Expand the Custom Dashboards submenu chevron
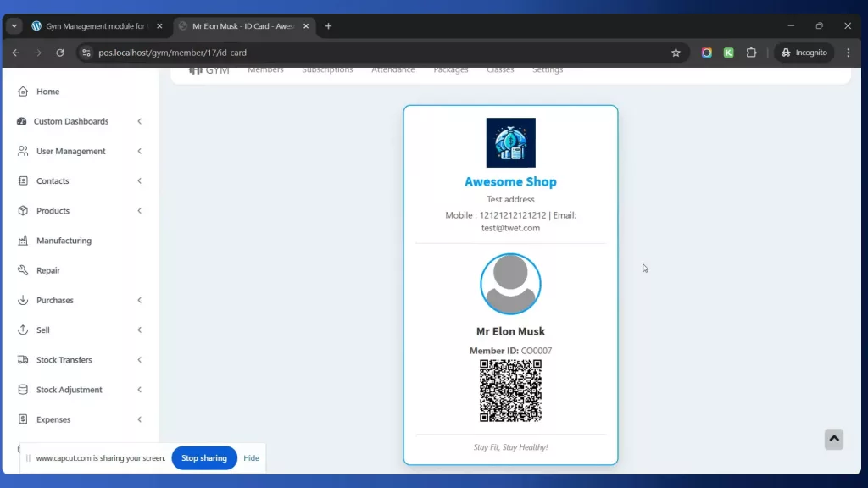Viewport: 868px width, 488px height. [x=140, y=121]
